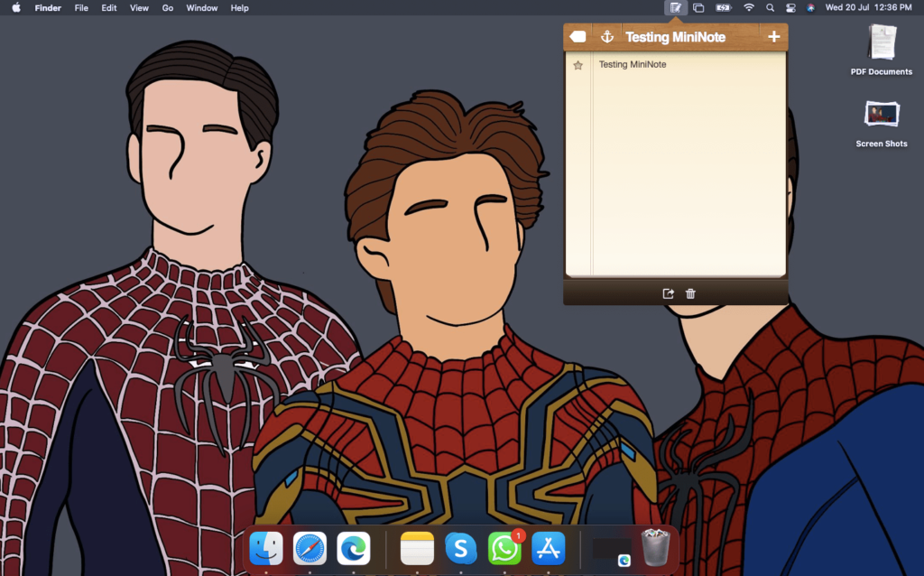The image size is (924, 576).
Task: Add a new note with plus button
Action: tap(773, 37)
